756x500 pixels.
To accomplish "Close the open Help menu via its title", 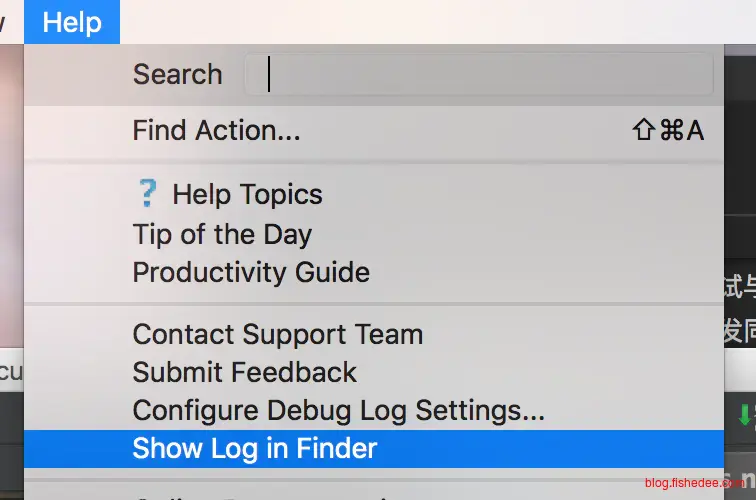I will pos(72,22).
